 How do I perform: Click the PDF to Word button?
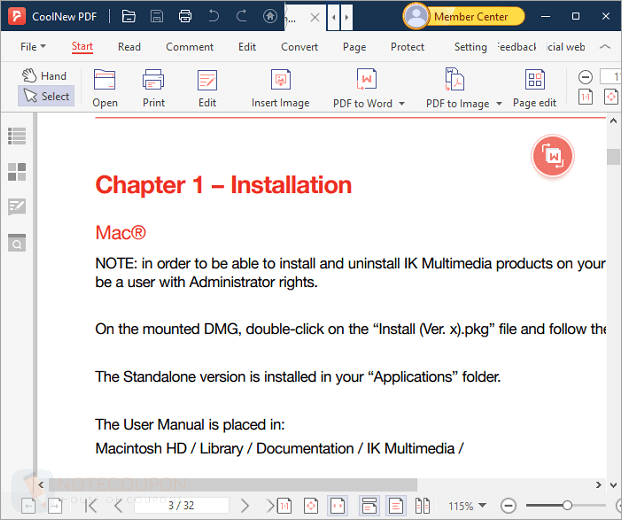click(363, 88)
